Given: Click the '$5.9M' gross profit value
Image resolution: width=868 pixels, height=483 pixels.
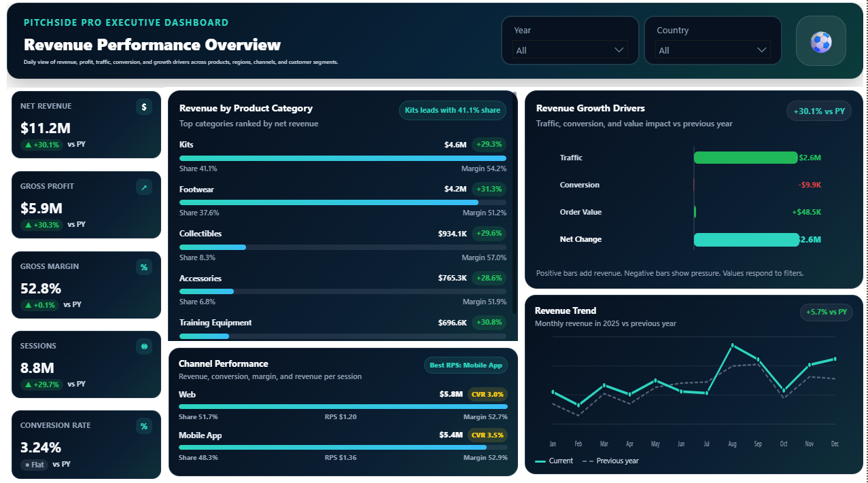Looking at the screenshot, I should tap(41, 209).
